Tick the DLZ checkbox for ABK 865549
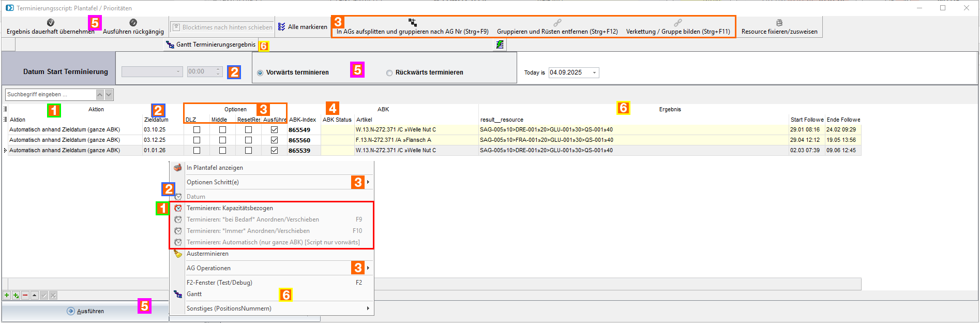 197,130
